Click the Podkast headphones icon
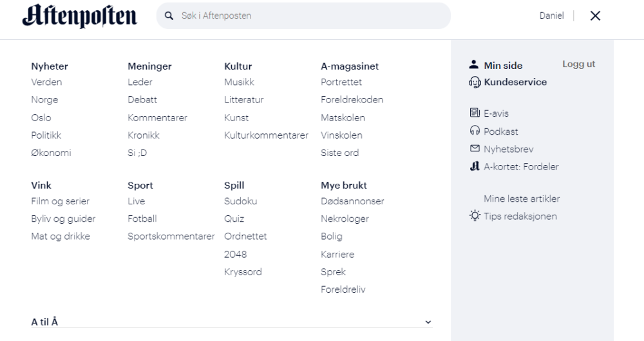The width and height of the screenshot is (644, 341). (x=475, y=132)
